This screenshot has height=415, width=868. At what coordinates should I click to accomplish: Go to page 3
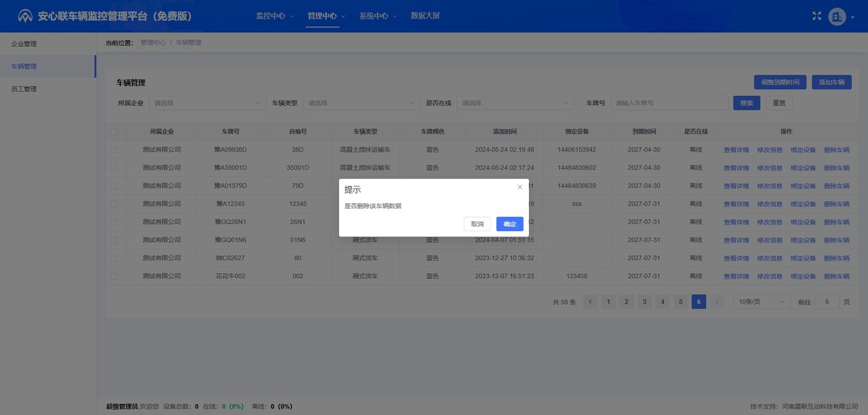(645, 302)
